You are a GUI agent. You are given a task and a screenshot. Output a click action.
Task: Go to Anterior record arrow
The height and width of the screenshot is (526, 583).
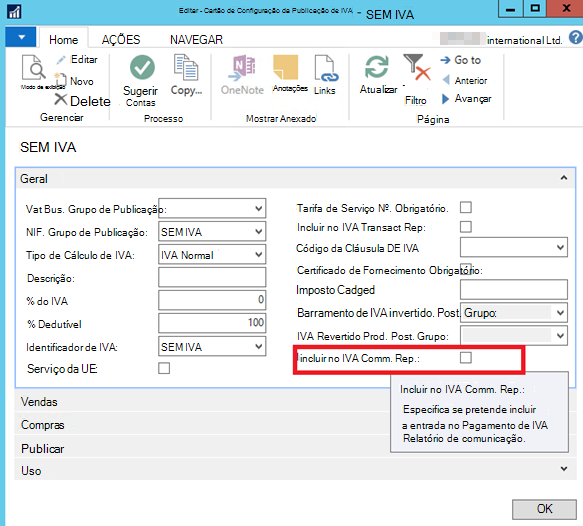point(446,80)
